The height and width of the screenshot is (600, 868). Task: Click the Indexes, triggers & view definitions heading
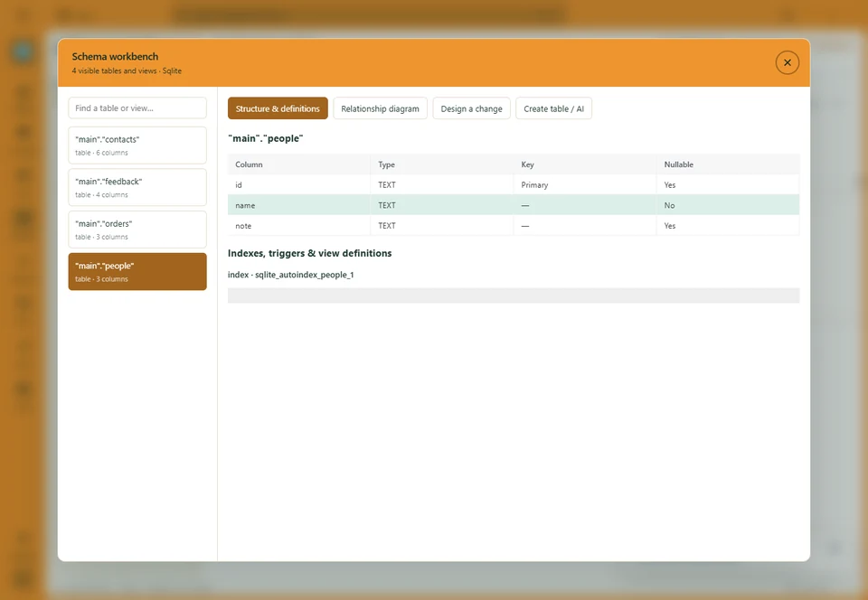click(x=309, y=253)
